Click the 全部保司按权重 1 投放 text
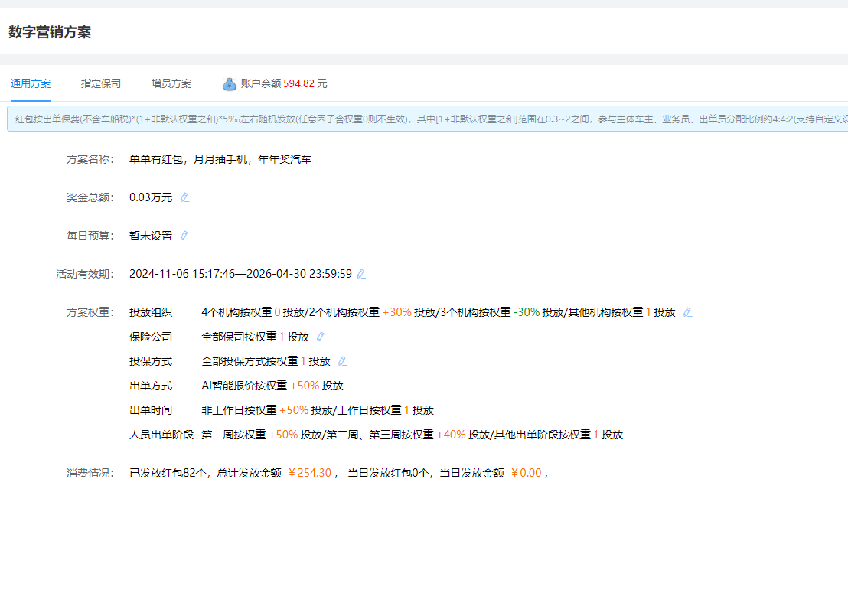This screenshot has height=616, width=848. (256, 337)
